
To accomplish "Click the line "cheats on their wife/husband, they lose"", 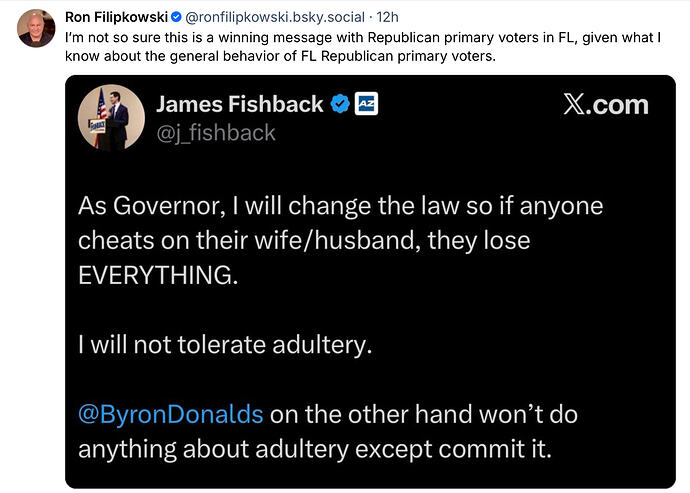I will (304, 241).
